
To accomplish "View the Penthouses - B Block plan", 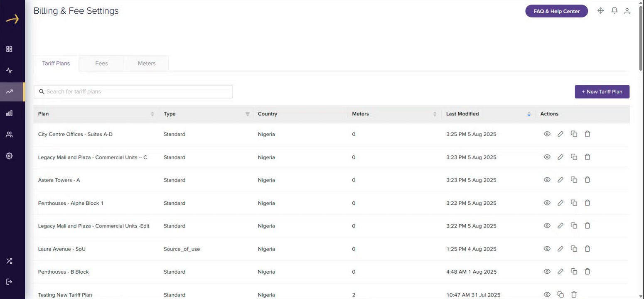I will pyautogui.click(x=547, y=272).
